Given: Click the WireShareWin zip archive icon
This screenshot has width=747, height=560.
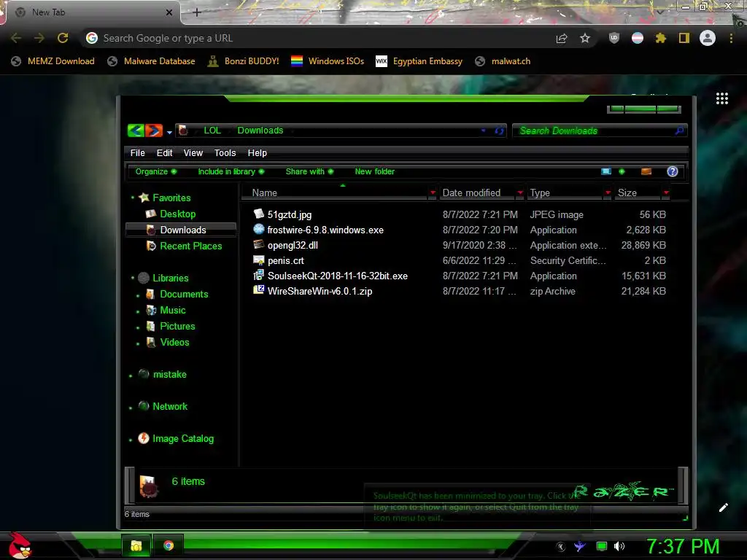Looking at the screenshot, I should tap(259, 290).
